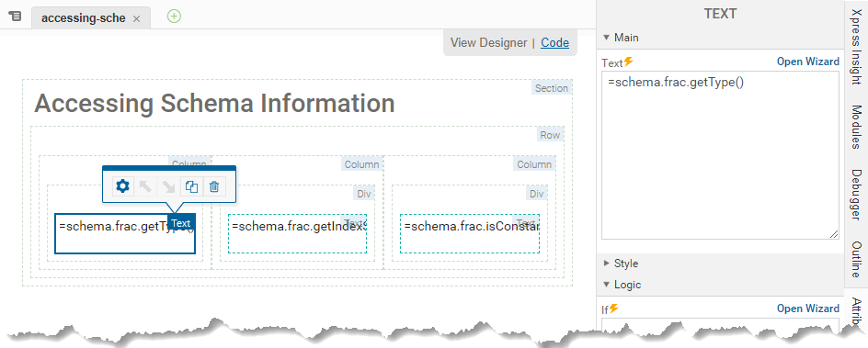
Task: Click the Text expression input area
Action: pos(721,155)
